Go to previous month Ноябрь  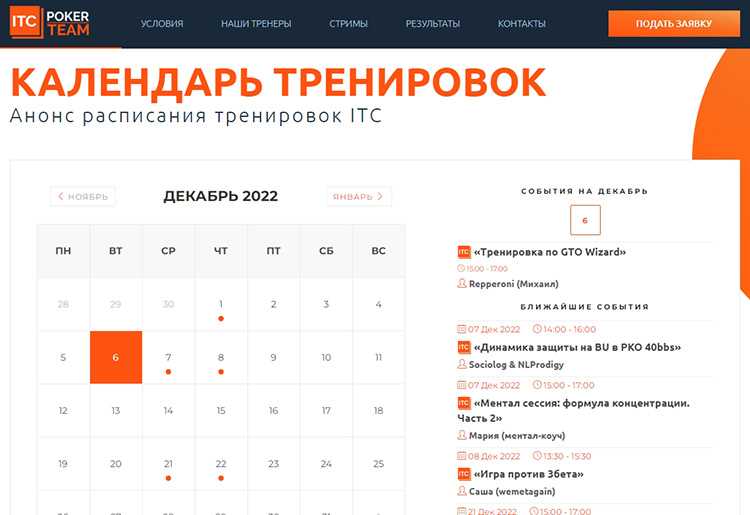pos(83,197)
